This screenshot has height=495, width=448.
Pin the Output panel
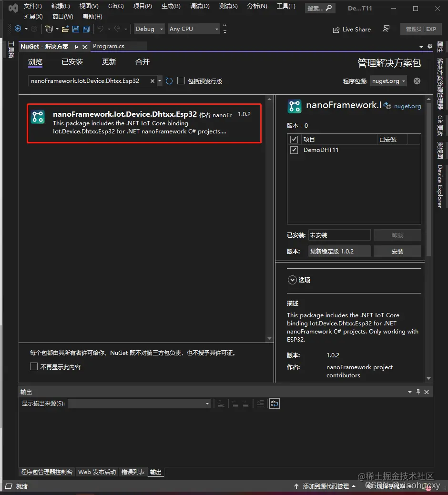[418, 392]
